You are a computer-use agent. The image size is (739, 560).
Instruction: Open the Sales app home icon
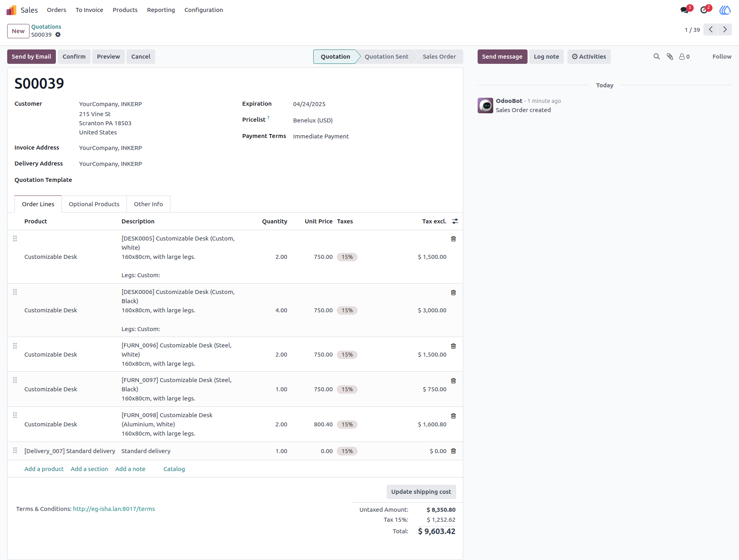(x=12, y=10)
